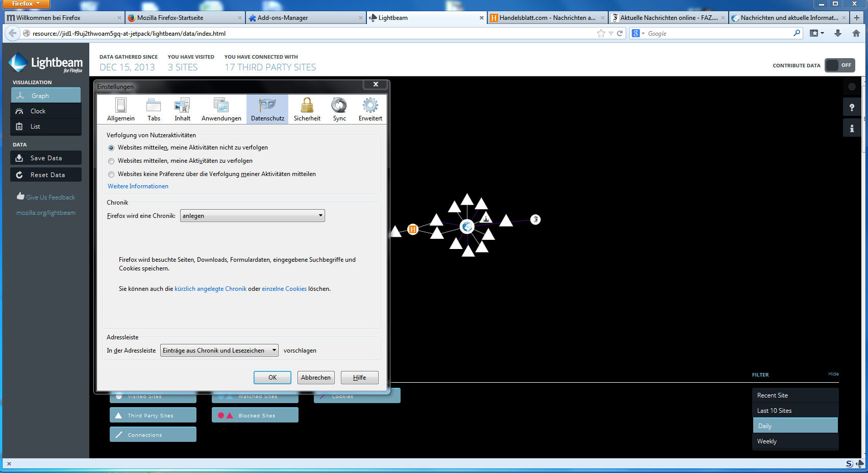The width and height of the screenshot is (868, 473).
Task: Open Give Us Feedback link
Action: [x=46, y=197]
